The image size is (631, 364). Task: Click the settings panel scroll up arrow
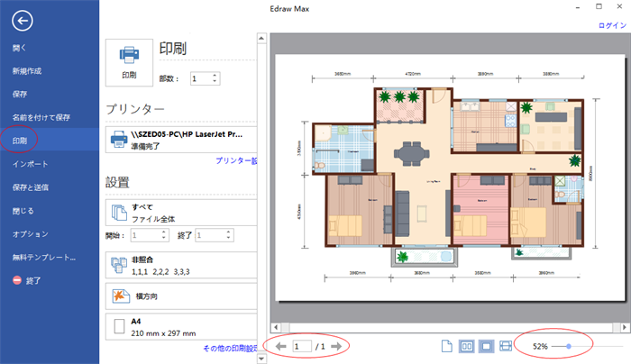click(261, 38)
